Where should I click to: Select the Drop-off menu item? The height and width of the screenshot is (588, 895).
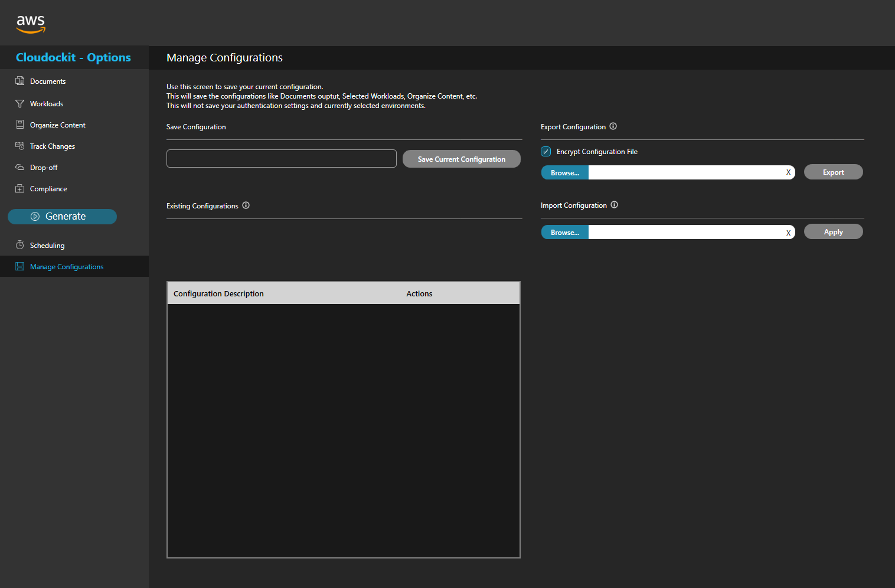pyautogui.click(x=44, y=168)
